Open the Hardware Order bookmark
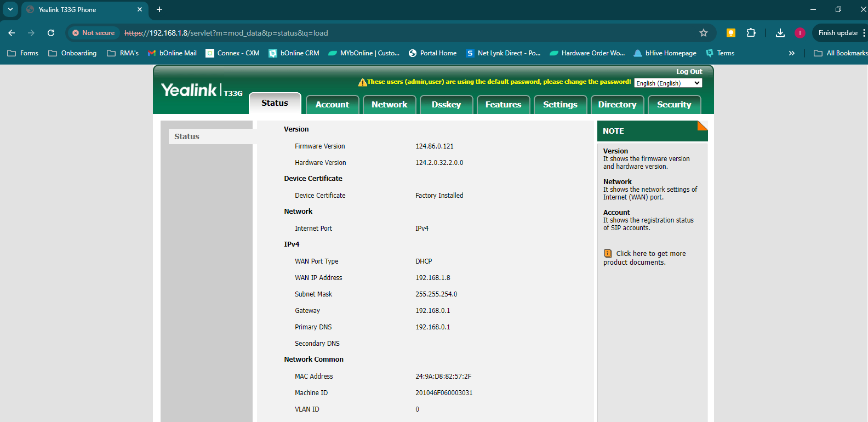868x422 pixels. pos(587,53)
